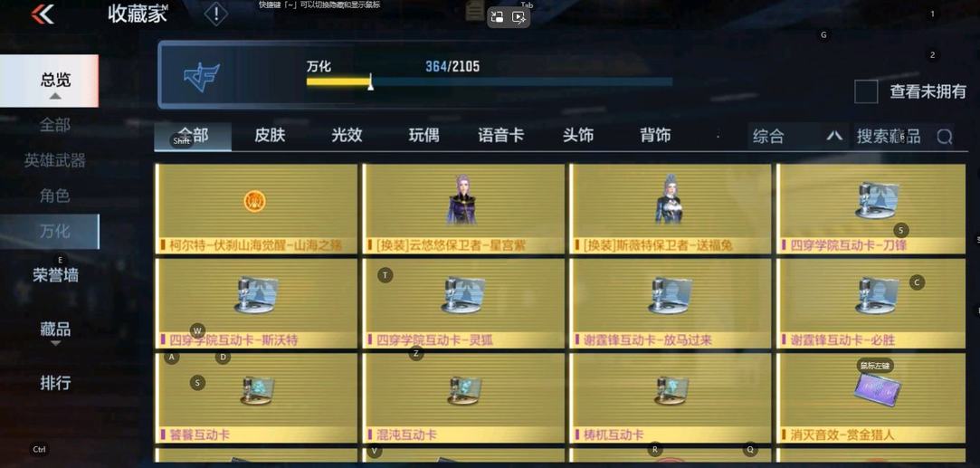Open the 排行 ranking page
Image resolution: width=980 pixels, height=468 pixels.
(55, 383)
